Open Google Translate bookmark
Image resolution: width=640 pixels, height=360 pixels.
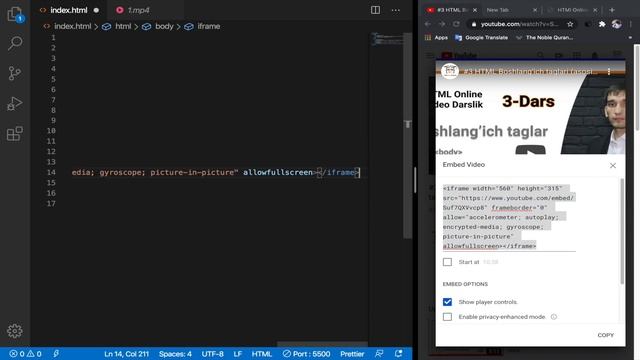[x=482, y=38]
